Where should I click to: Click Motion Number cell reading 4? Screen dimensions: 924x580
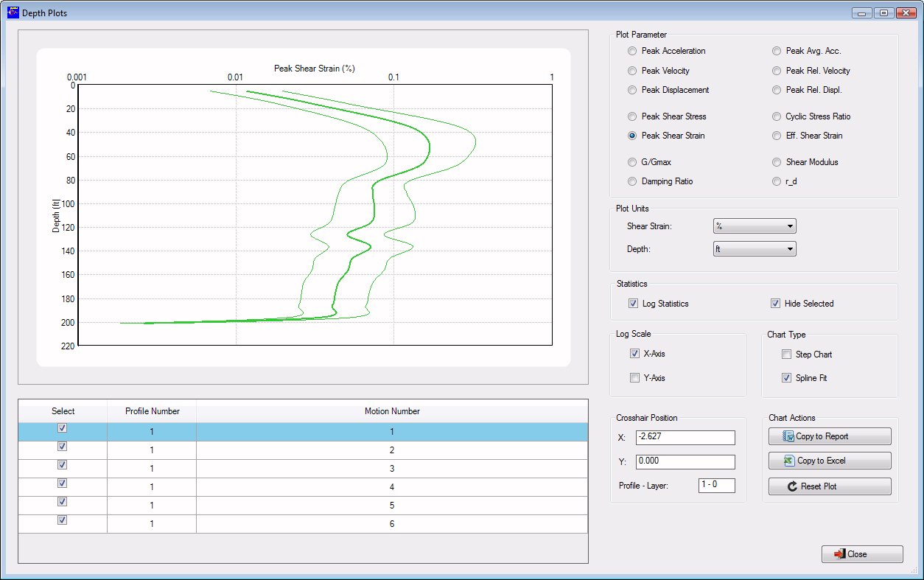(392, 487)
